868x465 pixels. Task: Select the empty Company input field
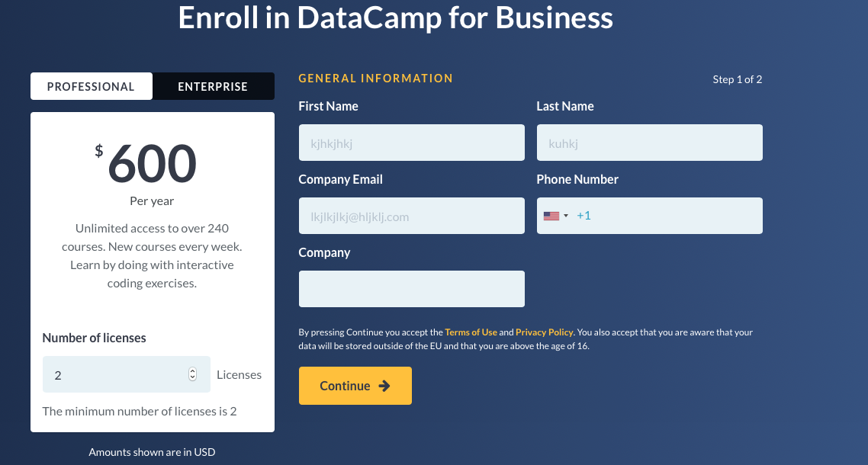tap(411, 289)
